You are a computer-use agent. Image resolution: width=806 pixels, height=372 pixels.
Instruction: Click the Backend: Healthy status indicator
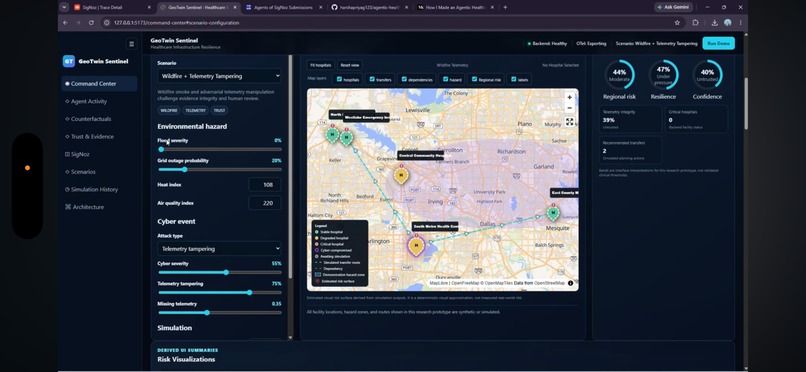(547, 44)
